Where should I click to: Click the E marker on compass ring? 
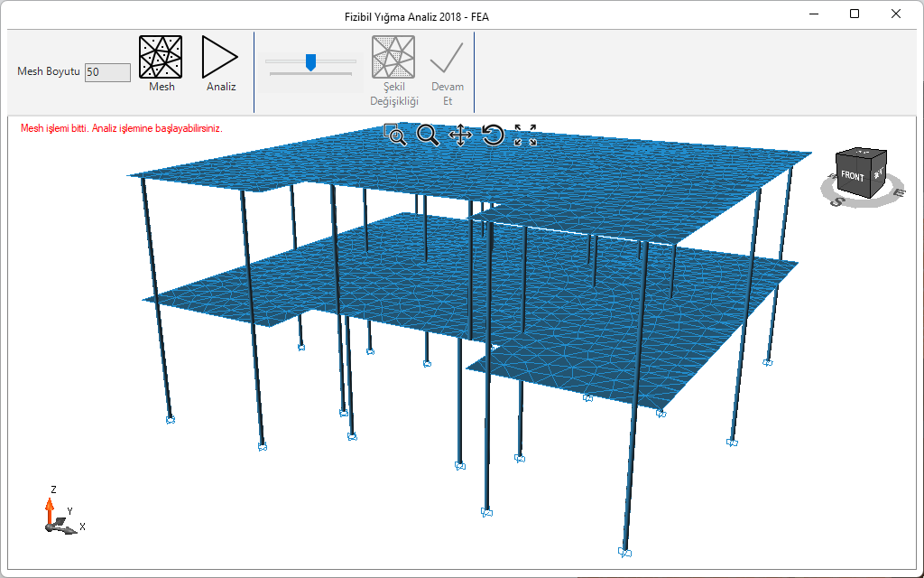click(x=896, y=192)
